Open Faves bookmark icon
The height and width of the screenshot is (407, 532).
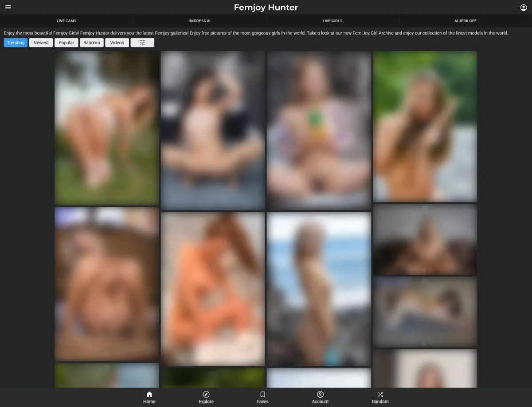click(x=262, y=397)
